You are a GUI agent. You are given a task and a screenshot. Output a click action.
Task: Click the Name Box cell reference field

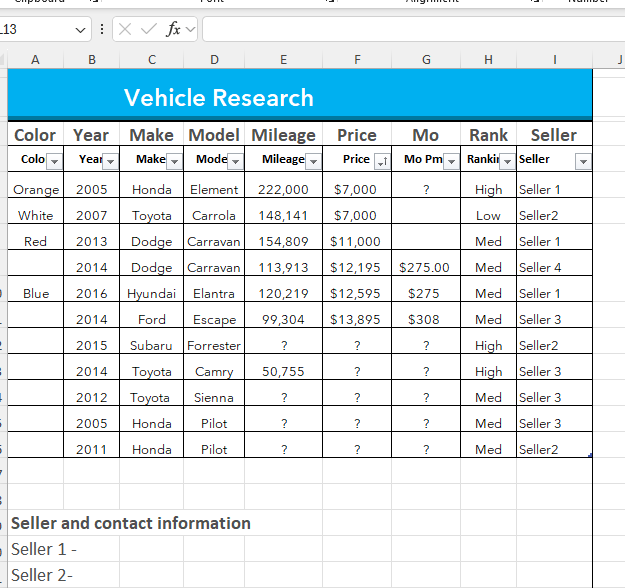point(36,29)
